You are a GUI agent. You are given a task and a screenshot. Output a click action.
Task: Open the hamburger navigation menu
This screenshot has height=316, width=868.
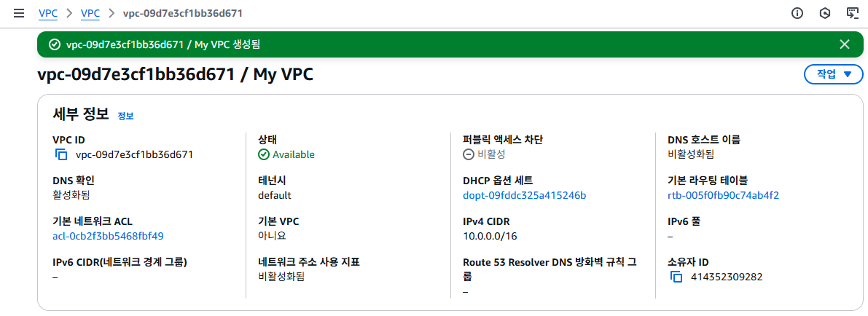pos(19,13)
